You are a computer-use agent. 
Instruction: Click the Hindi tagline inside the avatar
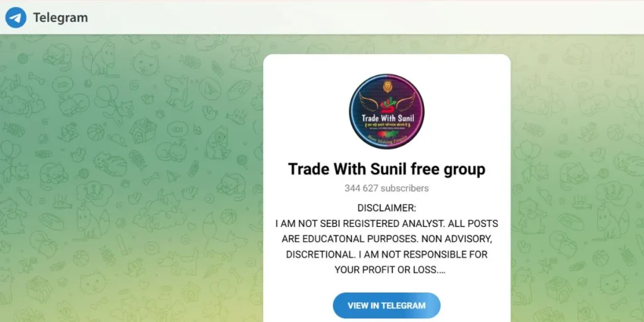387,125
